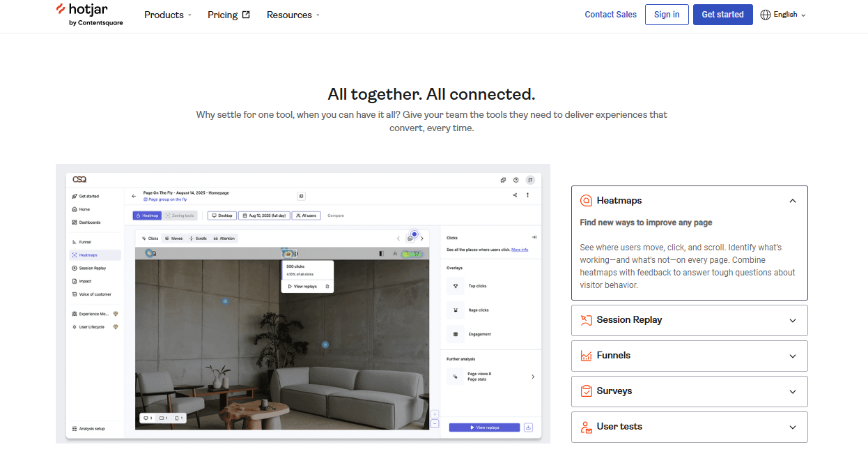Click the blue View replays button in panel
The height and width of the screenshot is (470, 868).
click(x=484, y=427)
